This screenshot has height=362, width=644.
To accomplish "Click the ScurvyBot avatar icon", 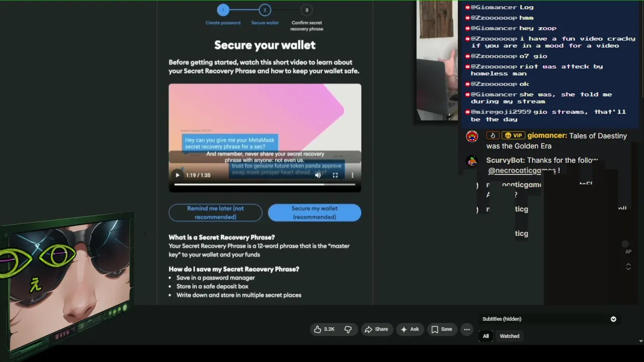I will click(472, 161).
